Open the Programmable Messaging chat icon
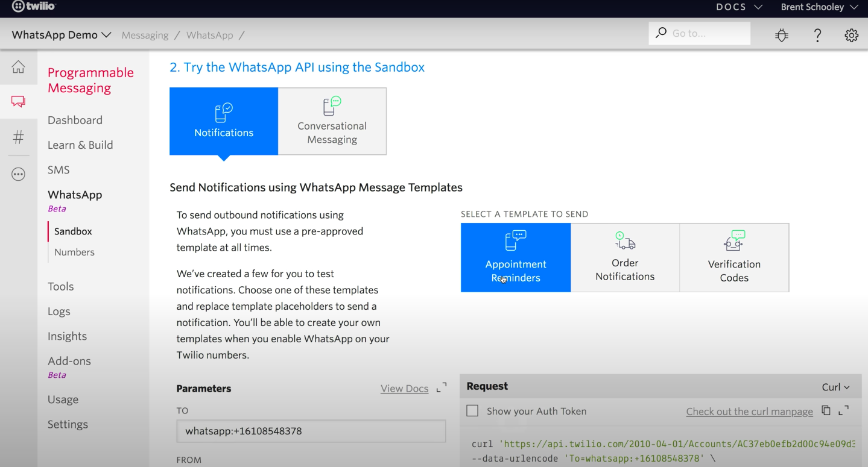 [x=18, y=102]
